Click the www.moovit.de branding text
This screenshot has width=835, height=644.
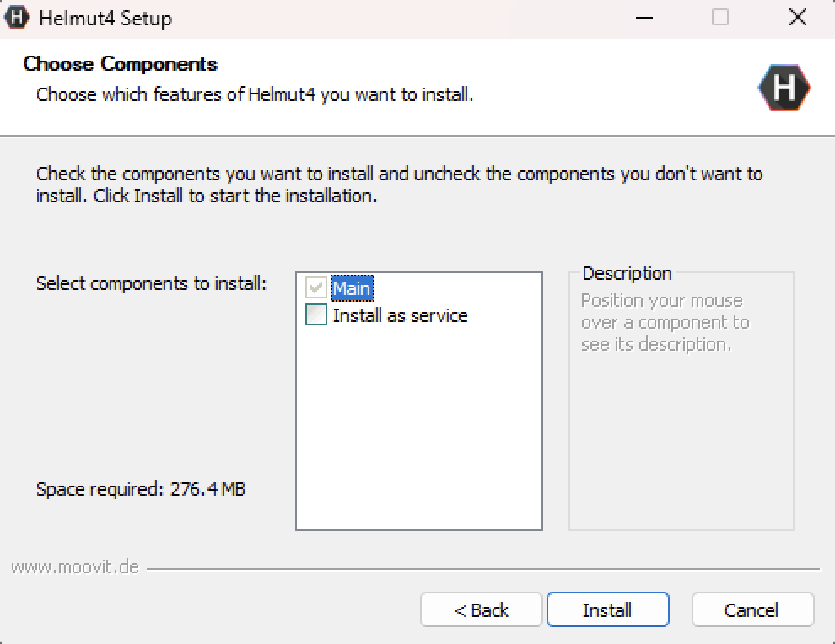pyautogui.click(x=75, y=566)
